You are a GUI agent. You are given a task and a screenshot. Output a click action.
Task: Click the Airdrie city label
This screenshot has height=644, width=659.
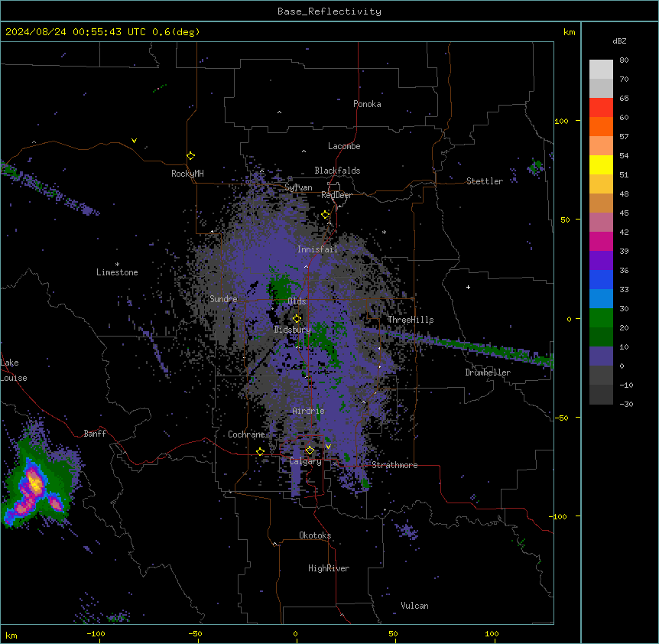pyautogui.click(x=309, y=411)
